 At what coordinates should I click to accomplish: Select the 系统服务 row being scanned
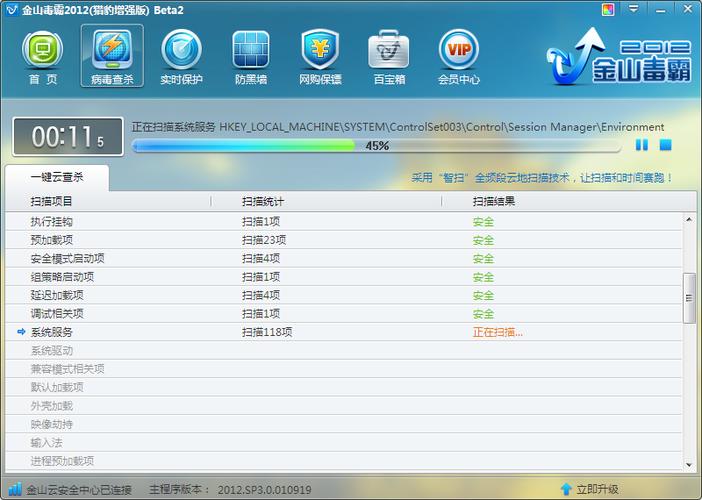[x=344, y=332]
